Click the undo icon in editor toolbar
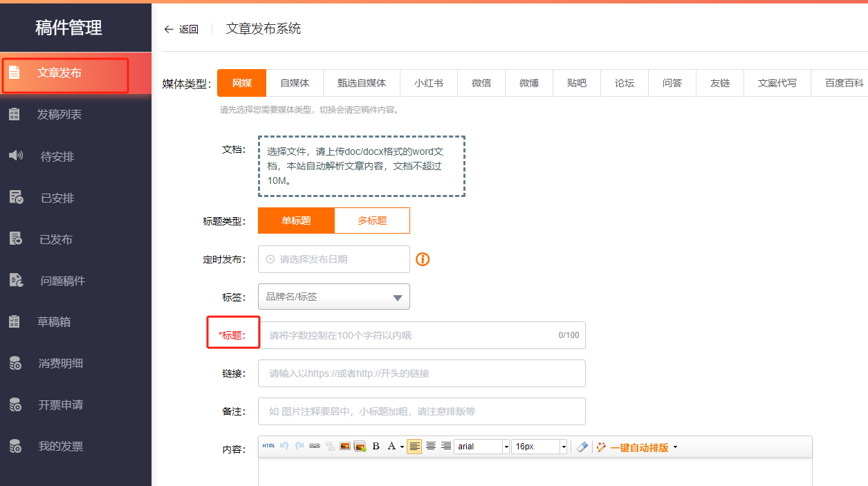Screen dimensions: 868x486 [x=284, y=447]
